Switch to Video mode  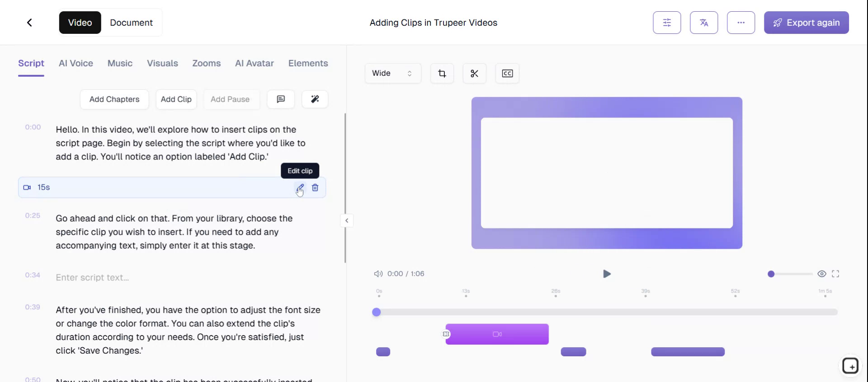point(80,23)
